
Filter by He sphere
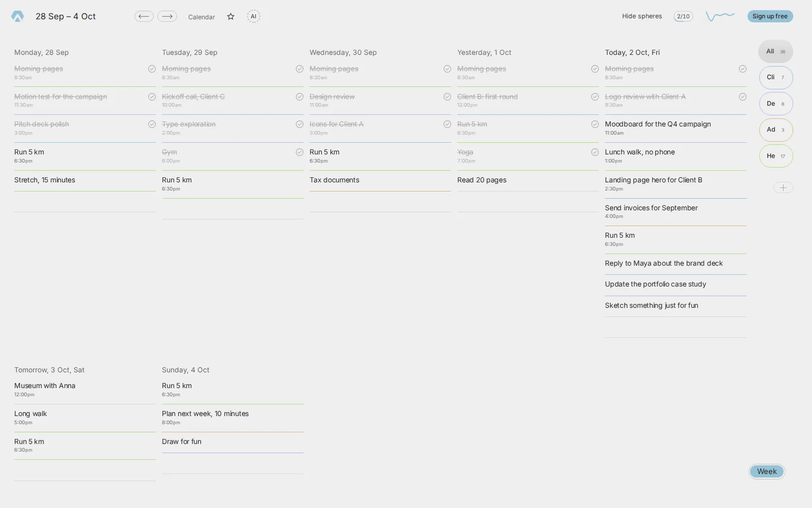[x=775, y=156]
